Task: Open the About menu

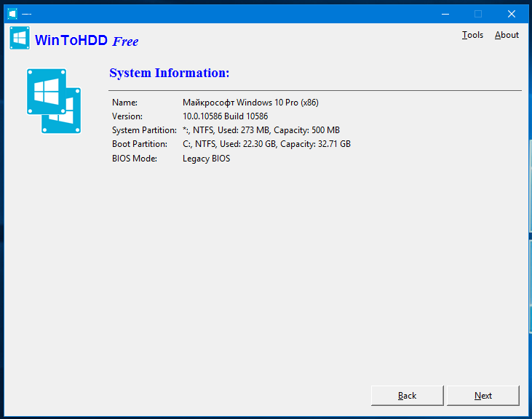Action: pyautogui.click(x=507, y=35)
